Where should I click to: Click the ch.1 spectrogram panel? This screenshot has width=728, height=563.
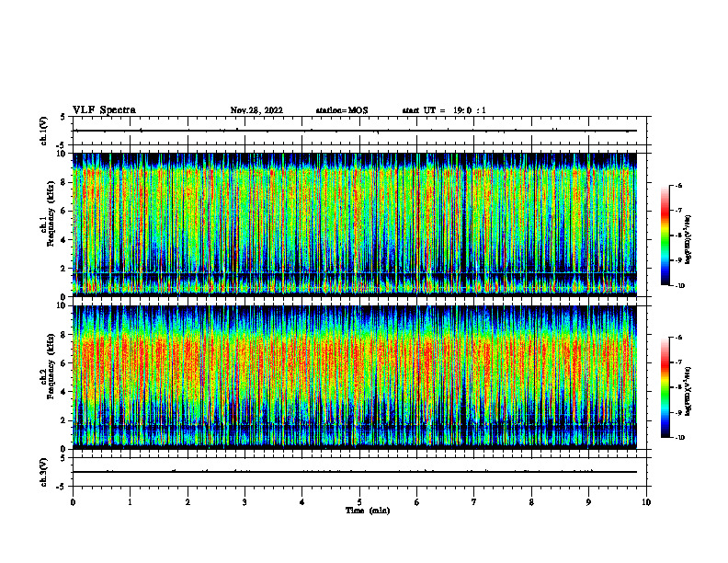(355, 224)
